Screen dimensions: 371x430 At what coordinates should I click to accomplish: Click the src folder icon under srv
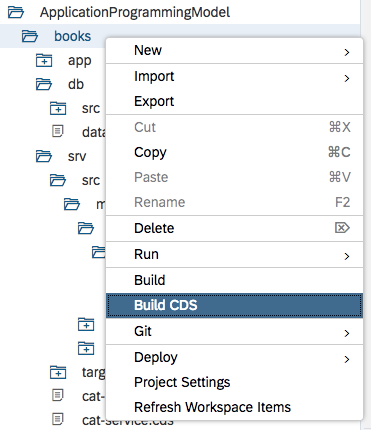point(58,180)
